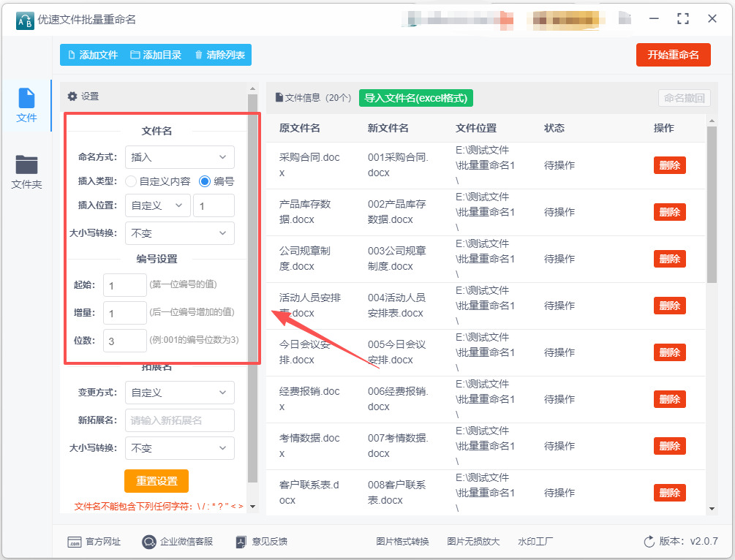Click the 新拓展名 input field
The height and width of the screenshot is (560, 735).
[x=180, y=420]
